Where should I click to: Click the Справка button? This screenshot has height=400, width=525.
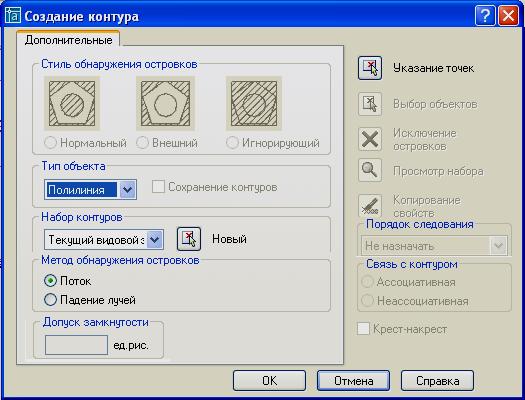click(x=437, y=381)
